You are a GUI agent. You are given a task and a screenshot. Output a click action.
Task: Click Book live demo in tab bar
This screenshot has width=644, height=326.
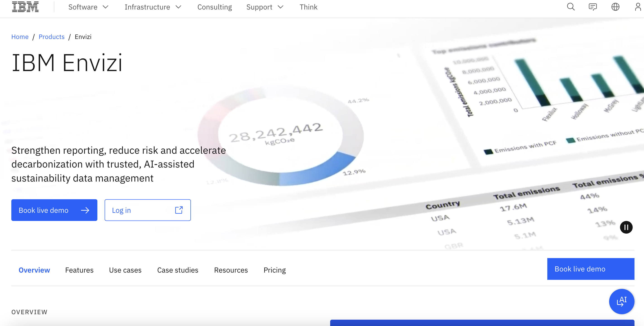pyautogui.click(x=591, y=269)
